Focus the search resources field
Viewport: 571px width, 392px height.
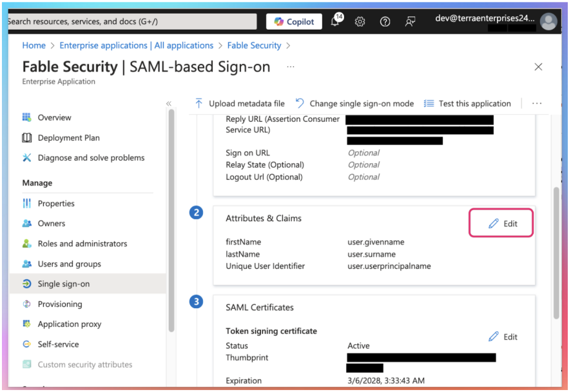[x=132, y=21]
